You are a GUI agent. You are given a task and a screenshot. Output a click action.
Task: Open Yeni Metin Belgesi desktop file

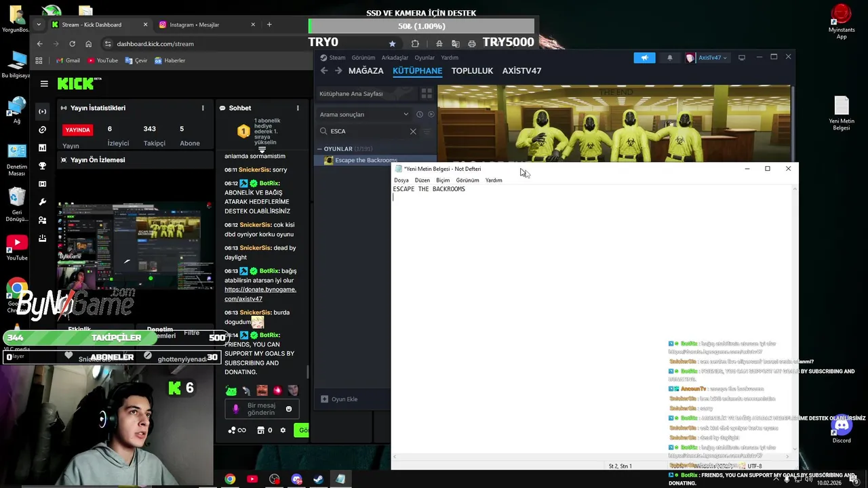click(x=842, y=113)
